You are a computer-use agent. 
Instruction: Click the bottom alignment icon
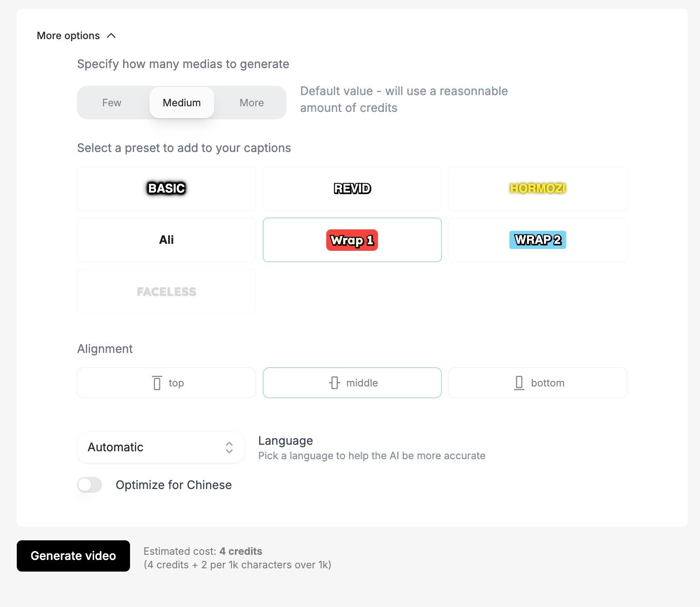pyautogui.click(x=519, y=383)
